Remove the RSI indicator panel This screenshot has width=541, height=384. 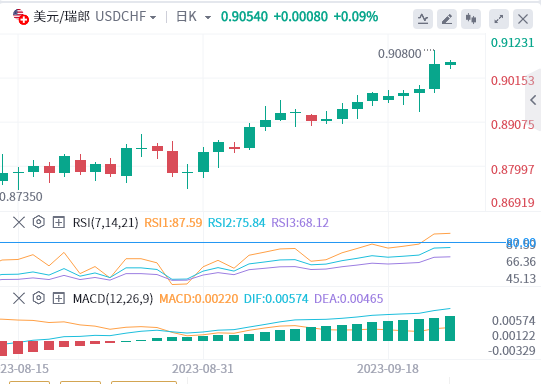coord(19,222)
